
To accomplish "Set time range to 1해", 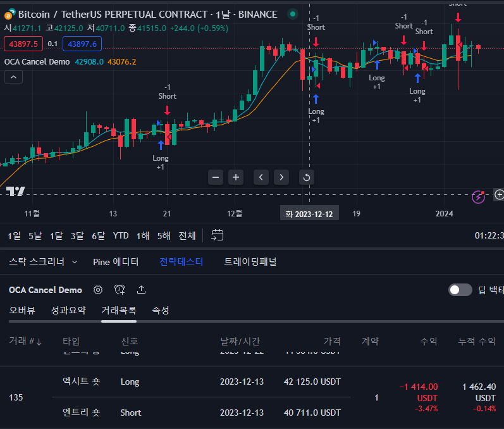I will 143,236.
